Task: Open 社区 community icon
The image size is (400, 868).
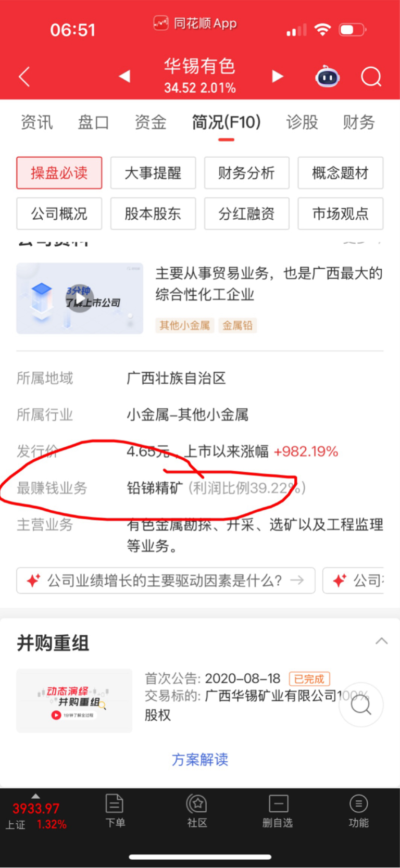Action: 197,811
